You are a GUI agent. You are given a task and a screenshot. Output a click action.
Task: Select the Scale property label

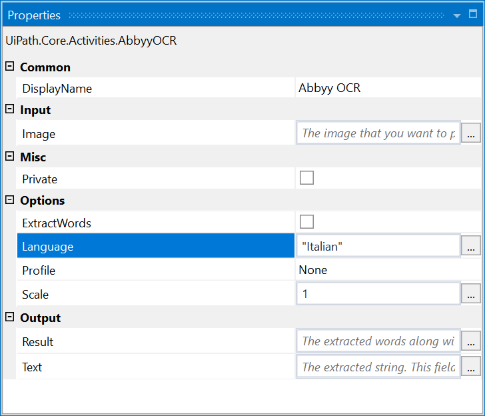pyautogui.click(x=35, y=294)
